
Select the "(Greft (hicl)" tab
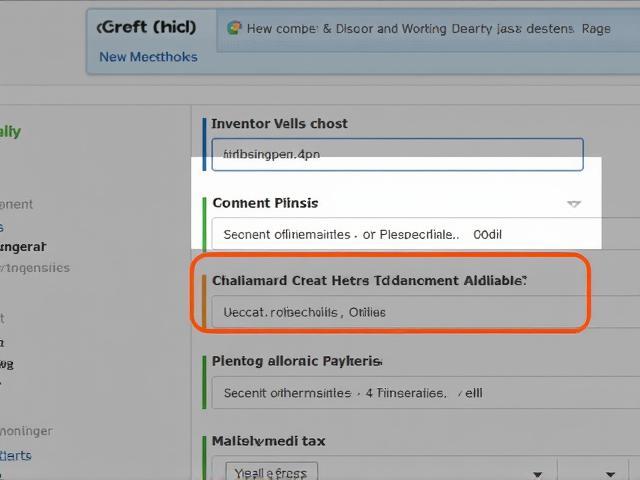pyautogui.click(x=147, y=28)
